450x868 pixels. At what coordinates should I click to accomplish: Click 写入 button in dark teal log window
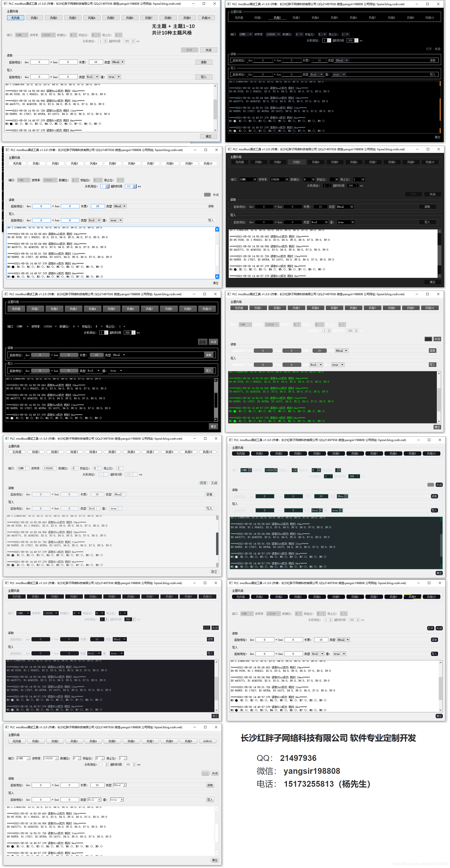pos(434,511)
